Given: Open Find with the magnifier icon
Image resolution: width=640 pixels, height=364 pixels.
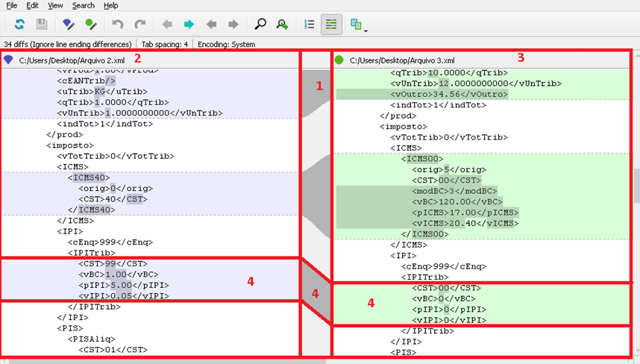Looking at the screenshot, I should tap(260, 25).
